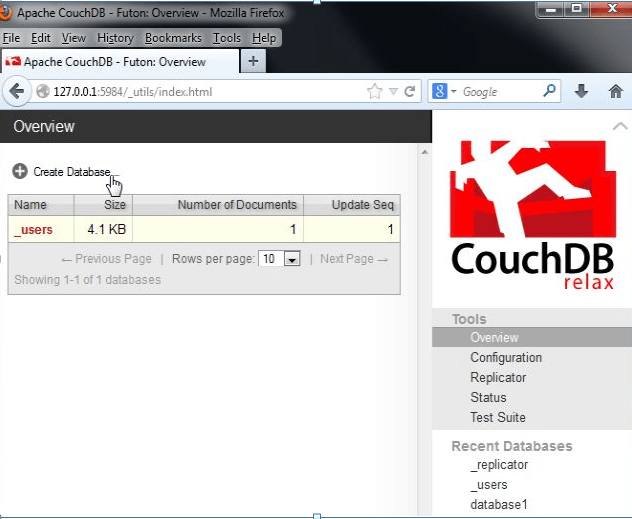This screenshot has width=632, height=519.
Task: Go to the home page icon
Action: [x=615, y=91]
